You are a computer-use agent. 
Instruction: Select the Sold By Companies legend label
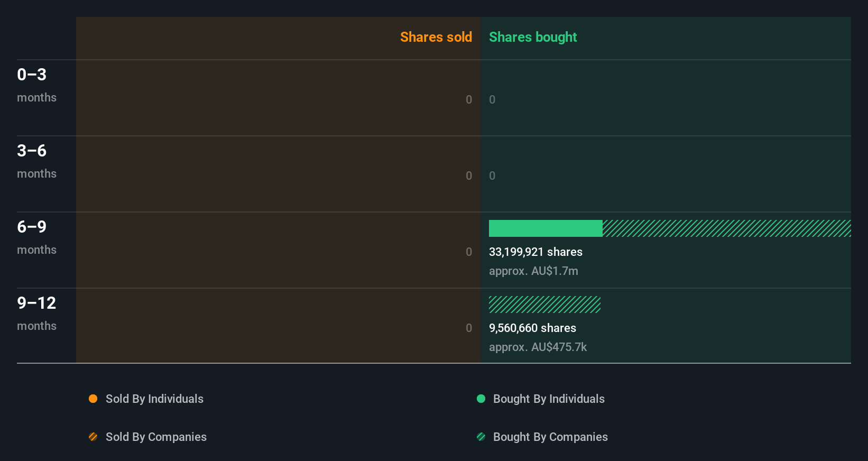(x=156, y=437)
